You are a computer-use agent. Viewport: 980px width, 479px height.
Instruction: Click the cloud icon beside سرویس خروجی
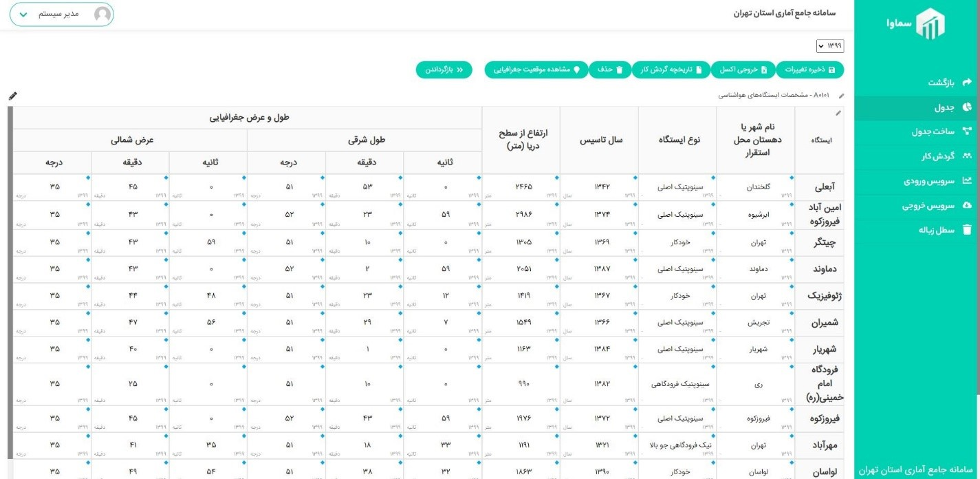tap(966, 206)
